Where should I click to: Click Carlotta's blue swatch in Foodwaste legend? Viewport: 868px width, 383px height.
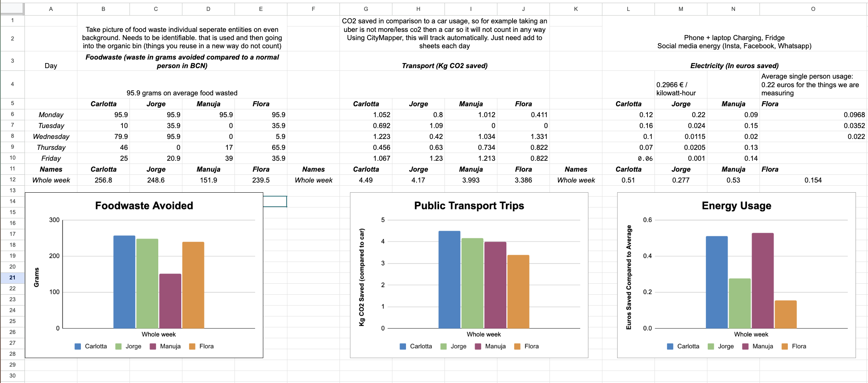[78, 346]
